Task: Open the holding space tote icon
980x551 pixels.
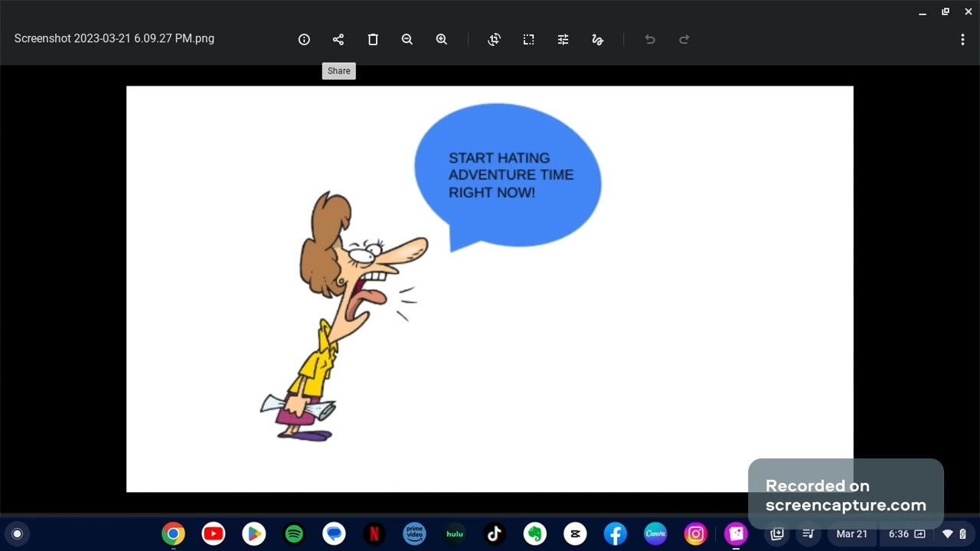Action: click(x=777, y=534)
